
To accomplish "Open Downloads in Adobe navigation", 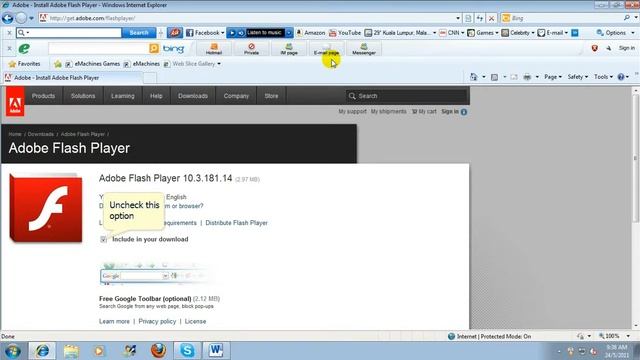I will [193, 96].
